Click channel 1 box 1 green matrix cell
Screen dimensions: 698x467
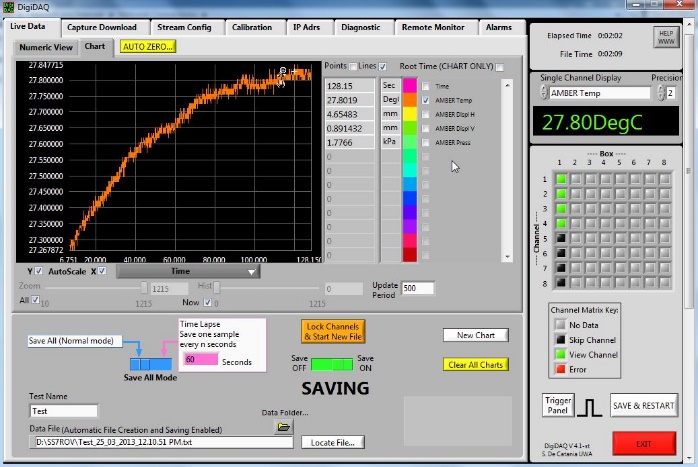(x=562, y=178)
